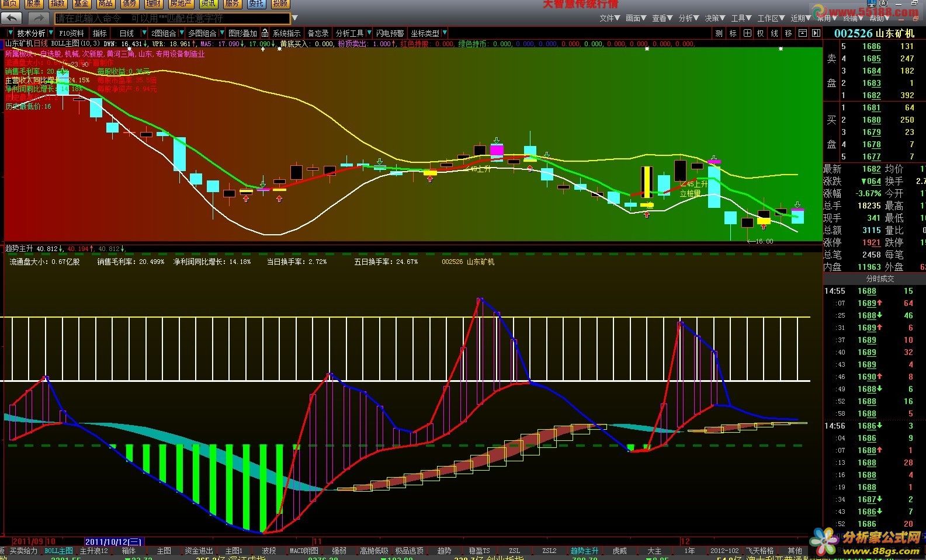Switch to the 飞天格格 indicator tab
This screenshot has width=926, height=560.
[x=760, y=551]
